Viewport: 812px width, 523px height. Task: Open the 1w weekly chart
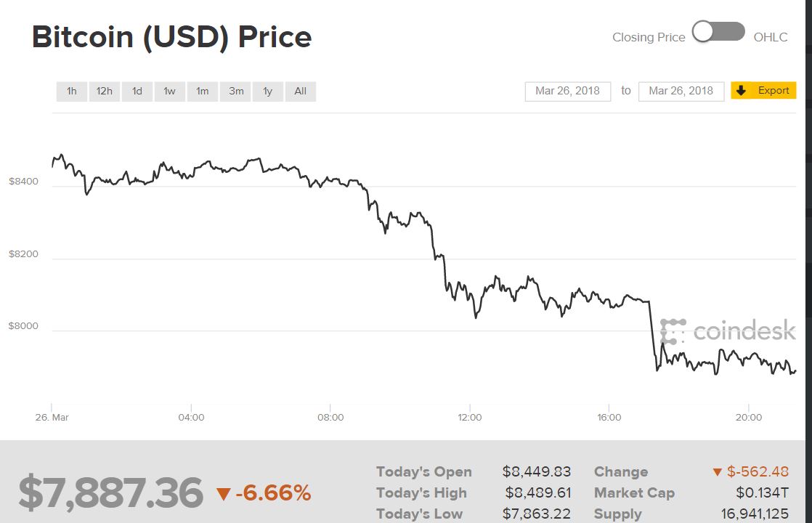[x=169, y=91]
